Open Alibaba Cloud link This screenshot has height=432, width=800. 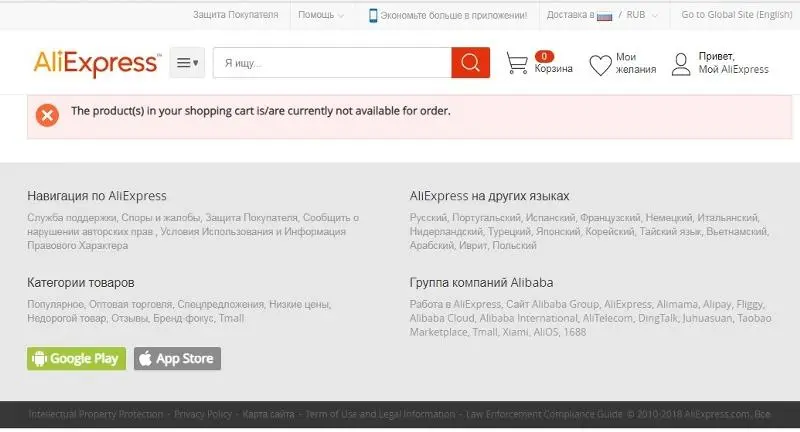(x=442, y=318)
